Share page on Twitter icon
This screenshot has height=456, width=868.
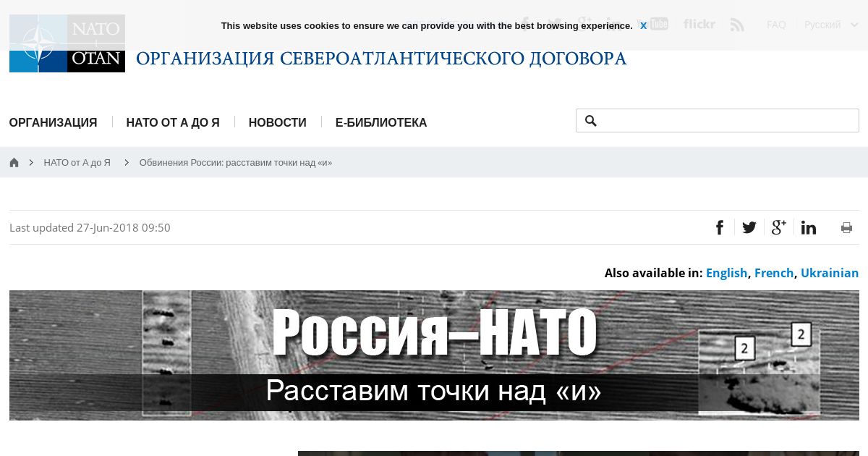[749, 227]
